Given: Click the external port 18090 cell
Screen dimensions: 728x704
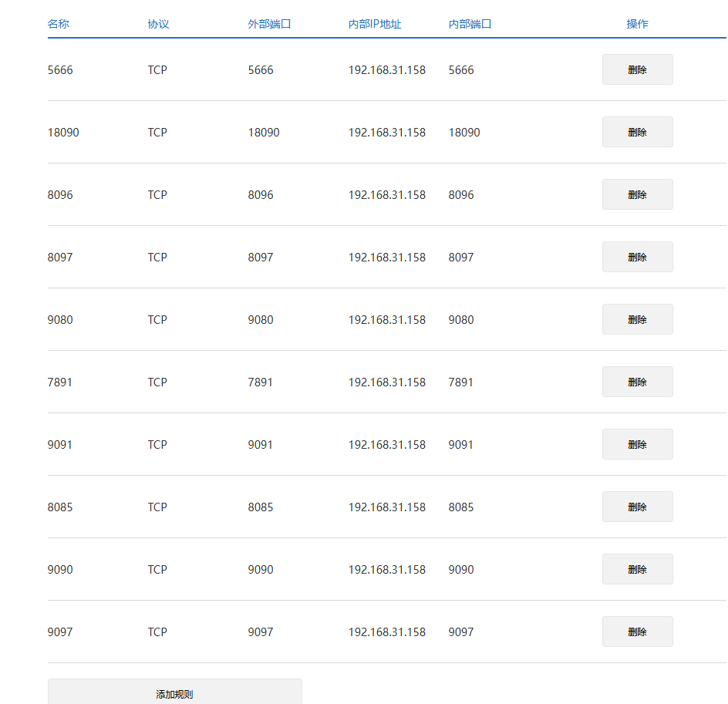Looking at the screenshot, I should (x=264, y=133).
